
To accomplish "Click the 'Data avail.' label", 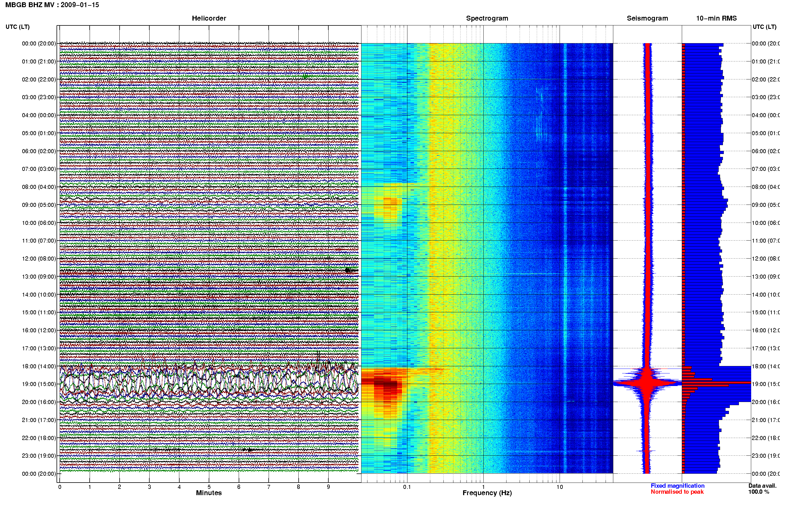I will [x=762, y=486].
